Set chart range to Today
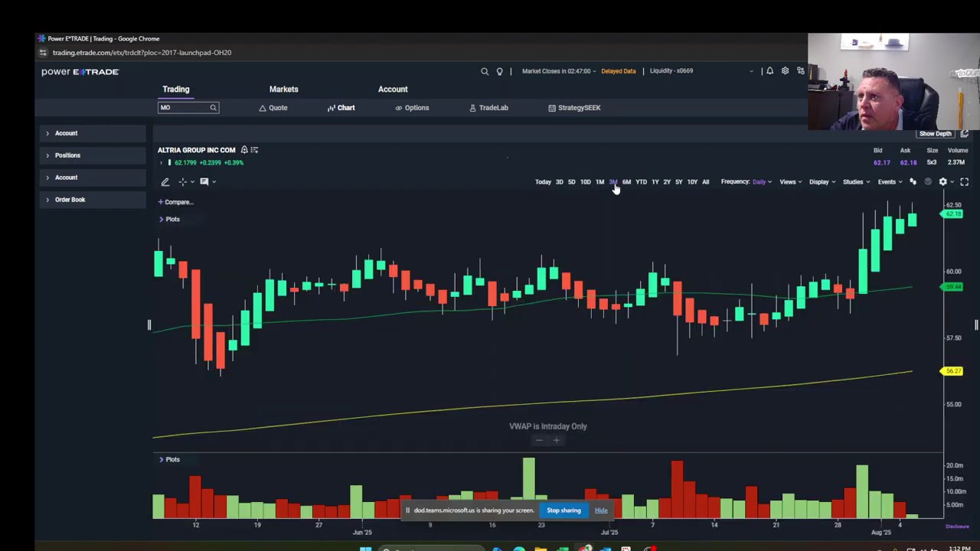The width and height of the screenshot is (980, 551). click(543, 182)
